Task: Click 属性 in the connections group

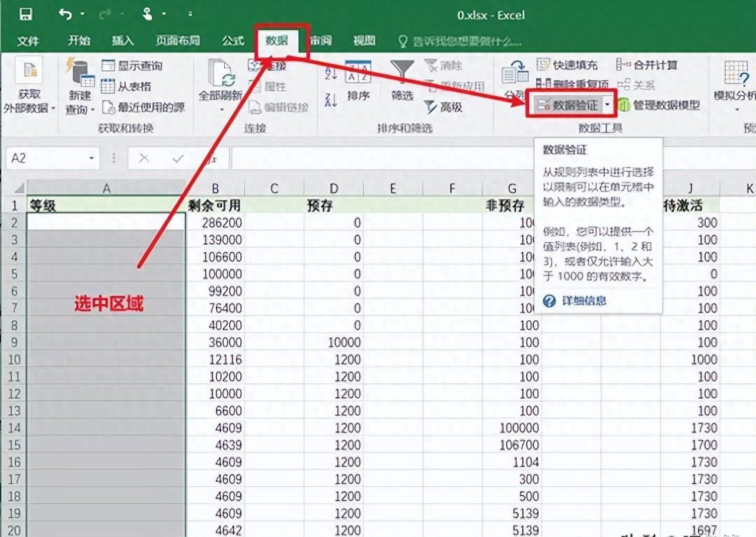Action: tap(268, 86)
